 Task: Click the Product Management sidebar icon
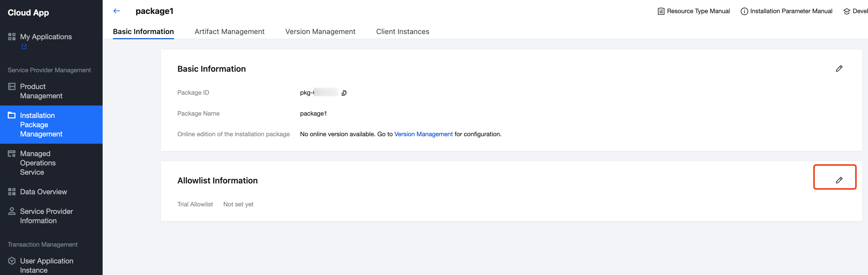12,87
